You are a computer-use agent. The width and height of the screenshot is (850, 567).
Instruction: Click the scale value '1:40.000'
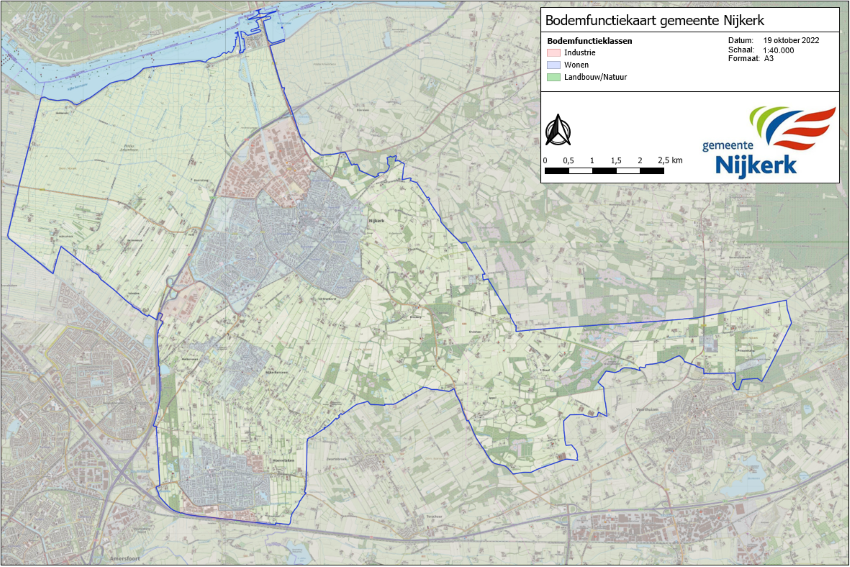tap(779, 50)
